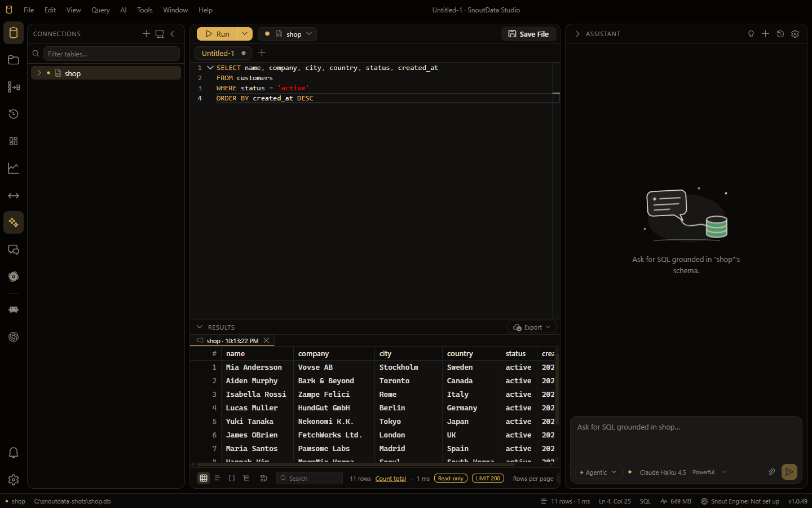Switch results to tree outline view

(246, 478)
